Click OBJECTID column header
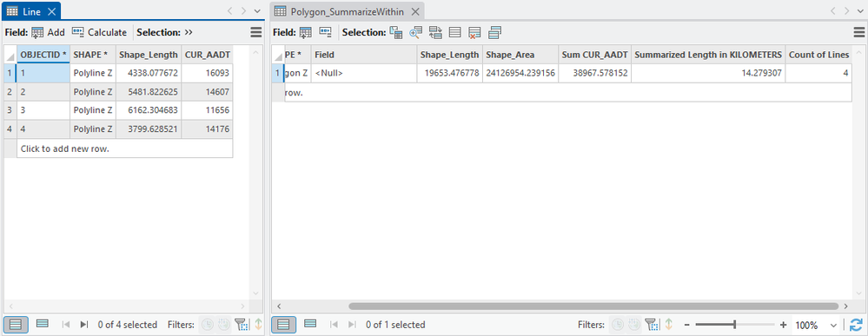 43,55
